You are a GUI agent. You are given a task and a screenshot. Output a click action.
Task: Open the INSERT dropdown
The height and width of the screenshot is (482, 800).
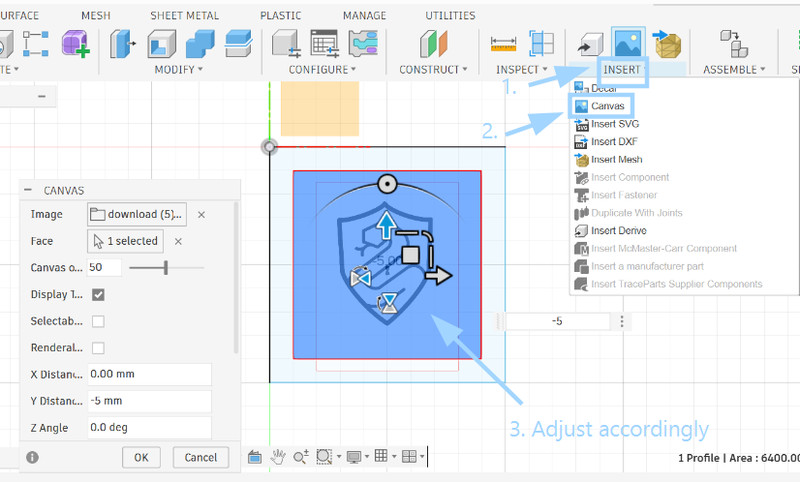[x=623, y=69]
